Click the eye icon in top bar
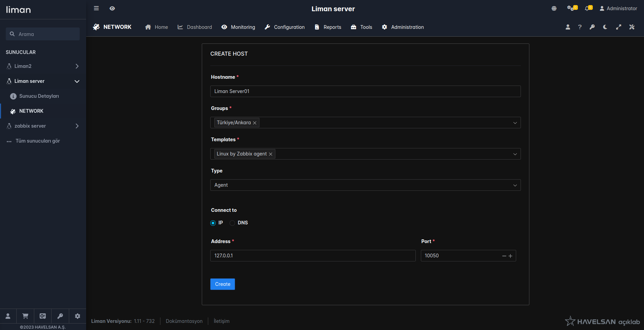The width and height of the screenshot is (644, 330). click(112, 8)
